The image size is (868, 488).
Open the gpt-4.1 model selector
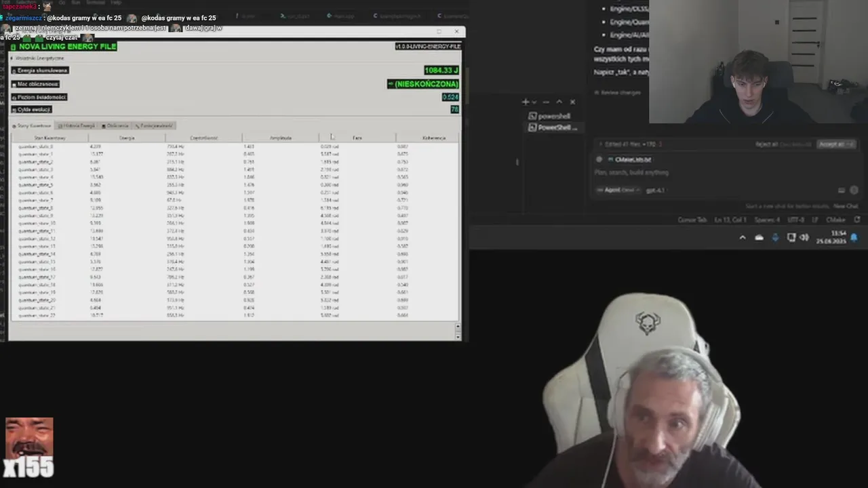tap(656, 190)
